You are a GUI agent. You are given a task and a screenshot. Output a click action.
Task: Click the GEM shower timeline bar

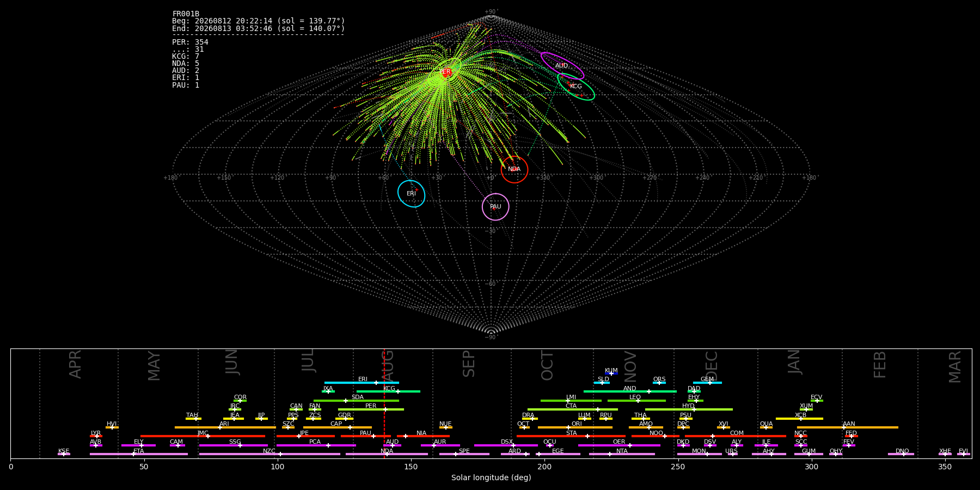click(x=707, y=383)
